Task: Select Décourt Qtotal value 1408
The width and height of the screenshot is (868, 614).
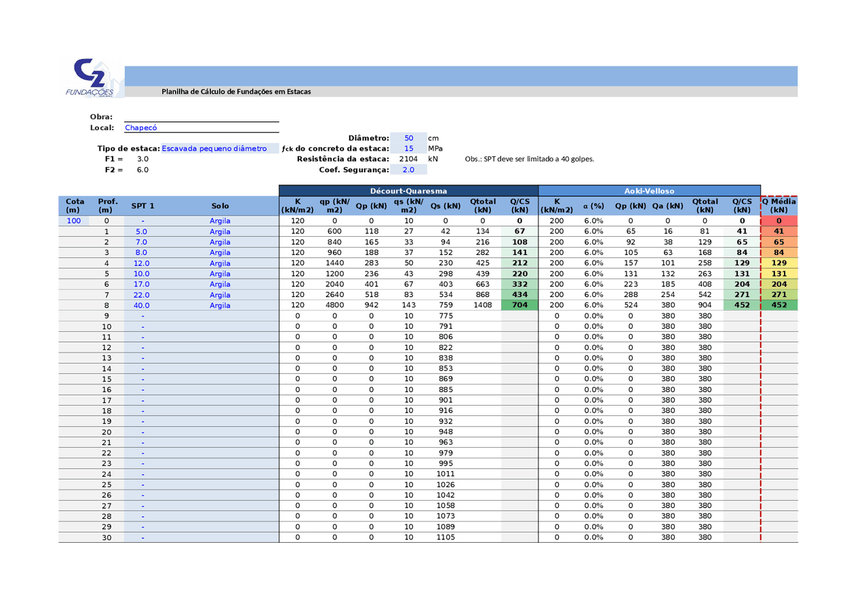Action: pos(483,305)
